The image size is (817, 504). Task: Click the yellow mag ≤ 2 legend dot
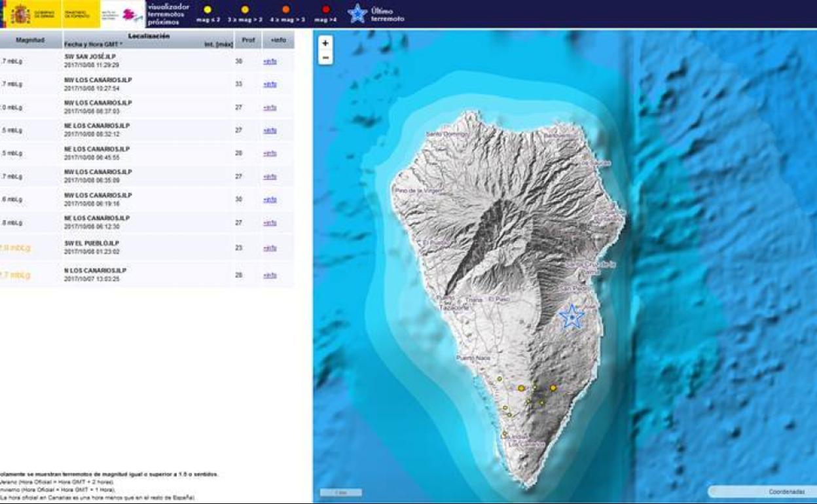pos(208,10)
